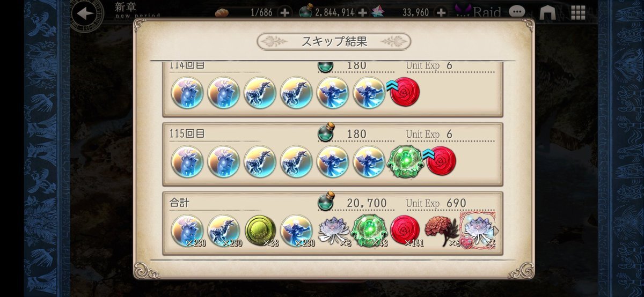
Task: Open the Raid menu
Action: (478, 12)
